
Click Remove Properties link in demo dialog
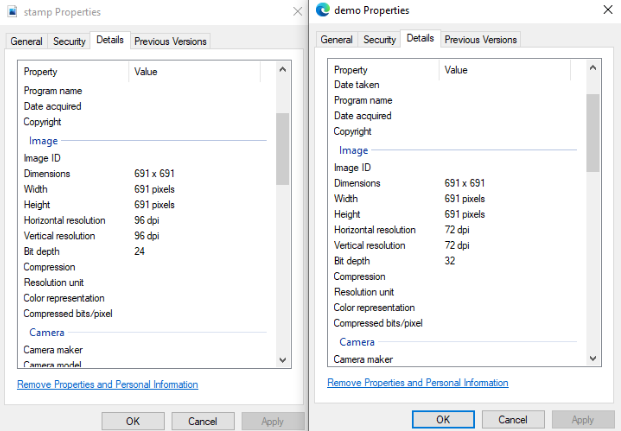pyautogui.click(x=418, y=383)
